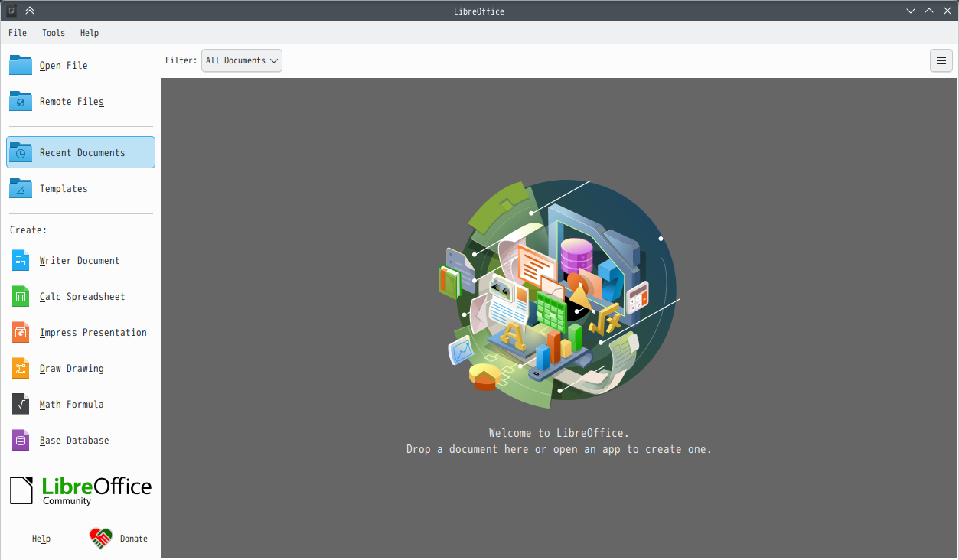Create a new Impress Presentation

(x=80, y=332)
